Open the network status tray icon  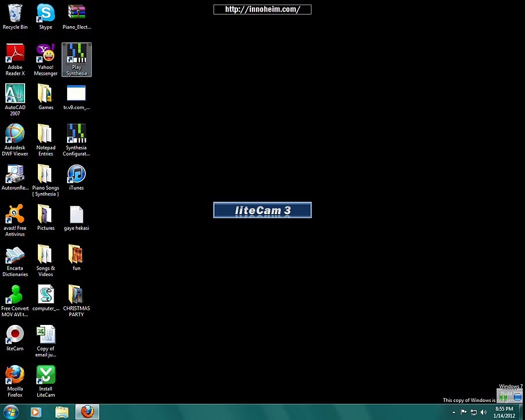pyautogui.click(x=474, y=412)
